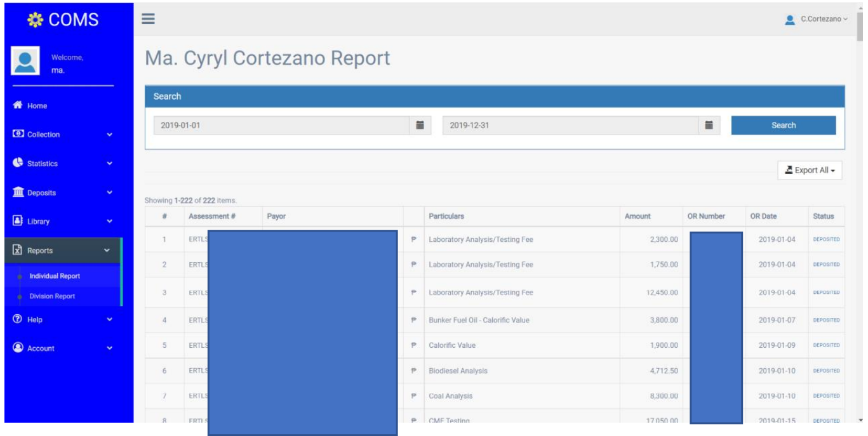Sort by the Status column header
Screen dimensions: 868x436
coord(824,216)
